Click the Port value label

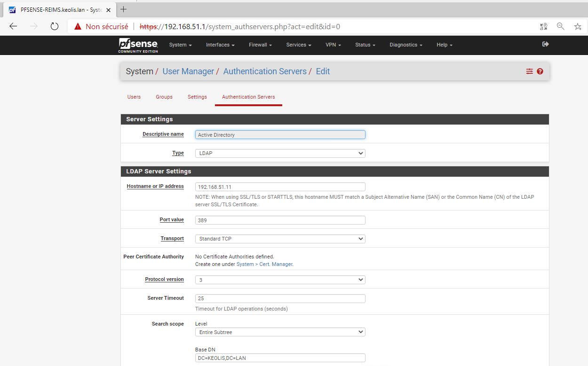[172, 220]
